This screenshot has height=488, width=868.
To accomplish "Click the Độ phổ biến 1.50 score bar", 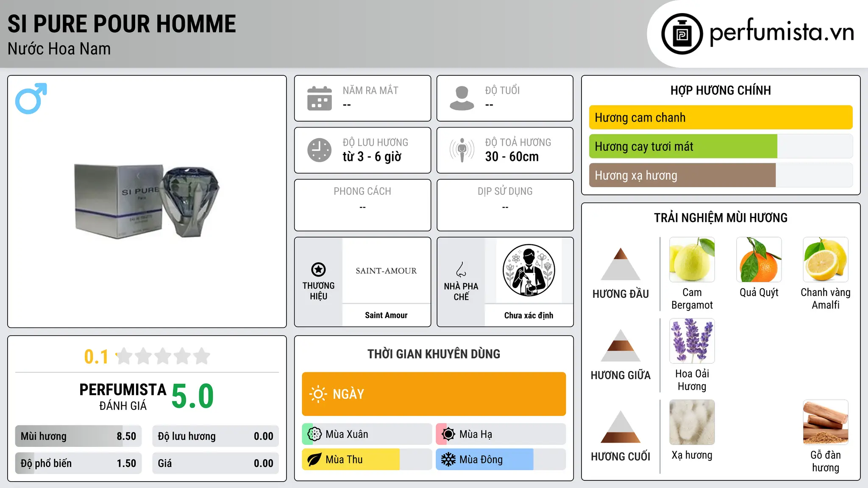I will [78, 463].
